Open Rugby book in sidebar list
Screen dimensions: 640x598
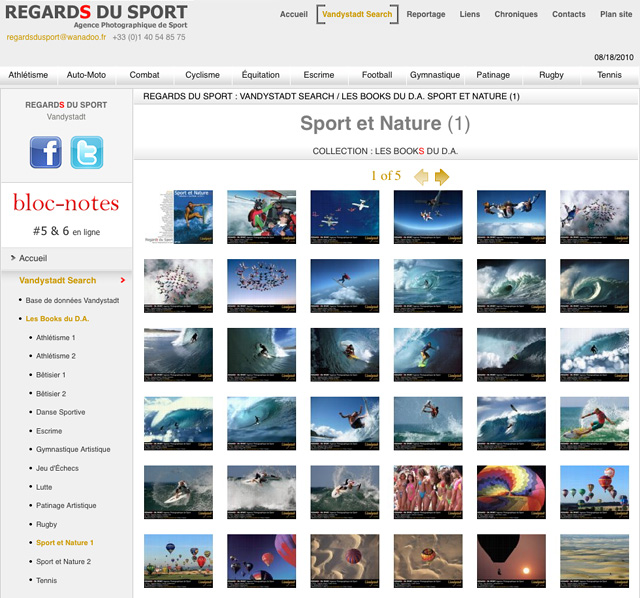(47, 524)
